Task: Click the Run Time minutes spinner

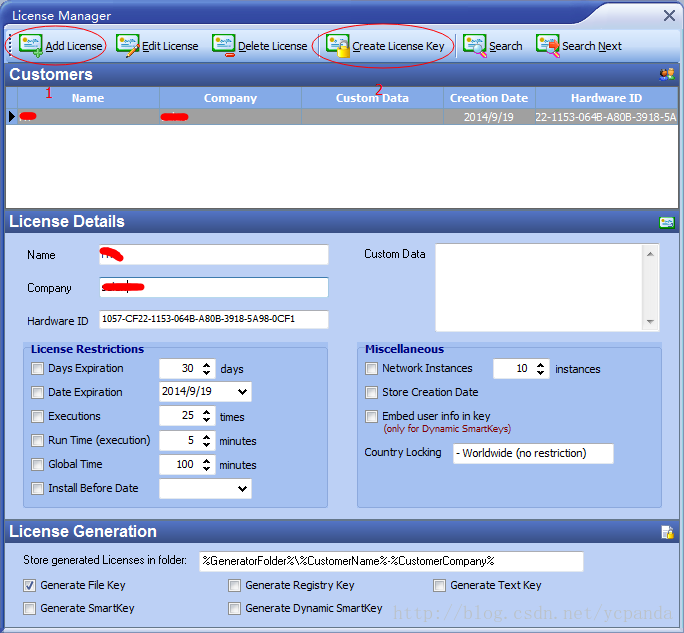Action: 207,441
